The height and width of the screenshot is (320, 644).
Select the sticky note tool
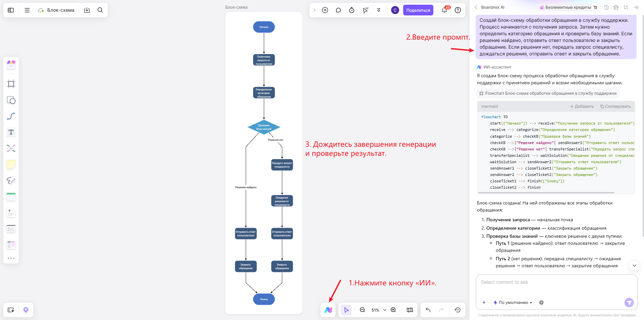click(x=11, y=165)
